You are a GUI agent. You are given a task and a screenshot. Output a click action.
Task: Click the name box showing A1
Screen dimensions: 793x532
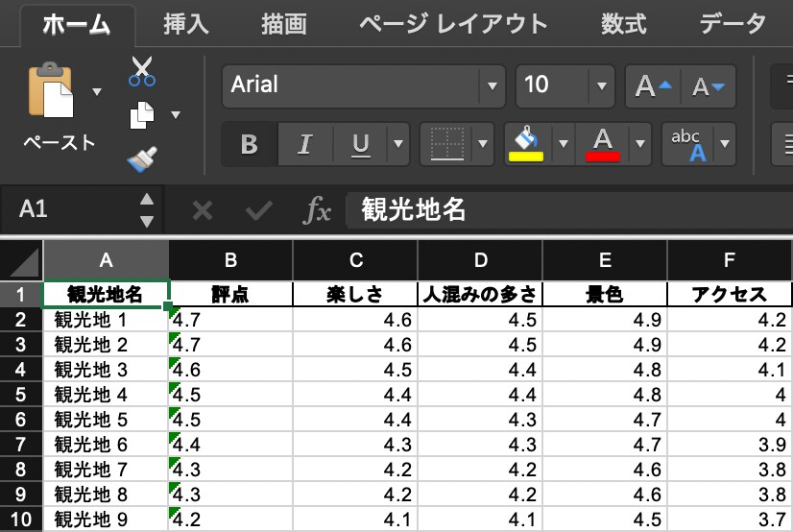coord(81,209)
